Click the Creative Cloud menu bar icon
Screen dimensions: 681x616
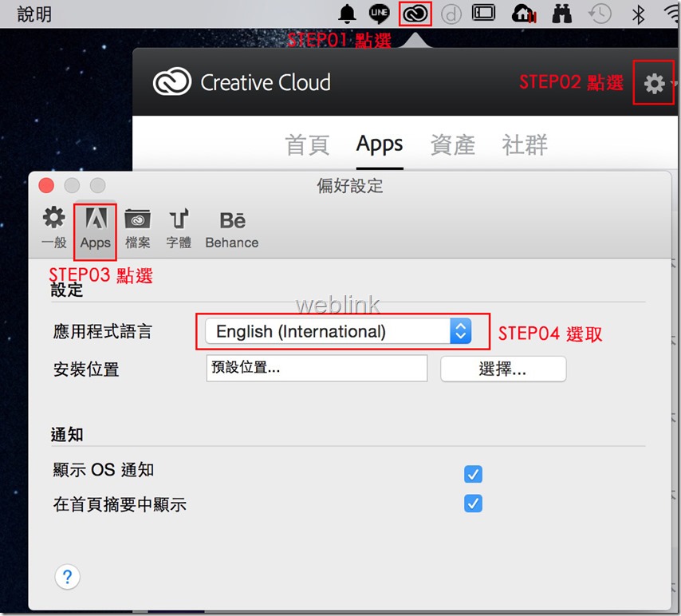click(415, 14)
